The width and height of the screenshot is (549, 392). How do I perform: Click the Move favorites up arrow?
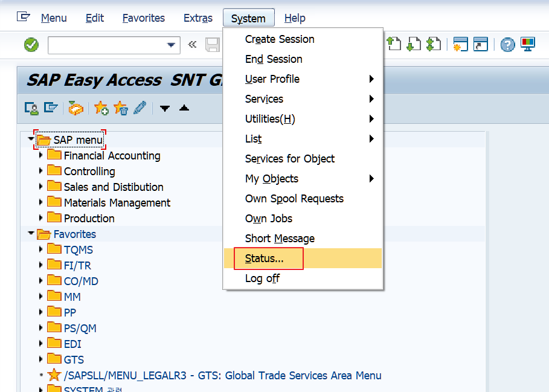click(184, 108)
